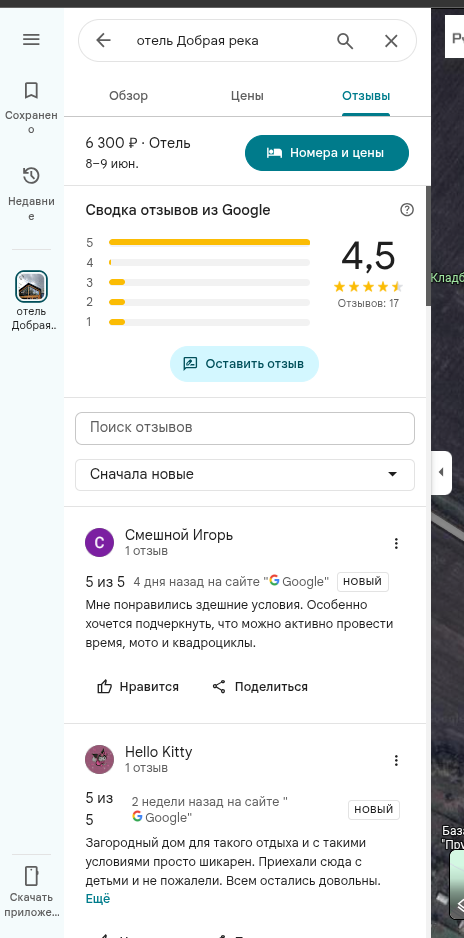Share Смешной Игорь's review

tap(260, 687)
